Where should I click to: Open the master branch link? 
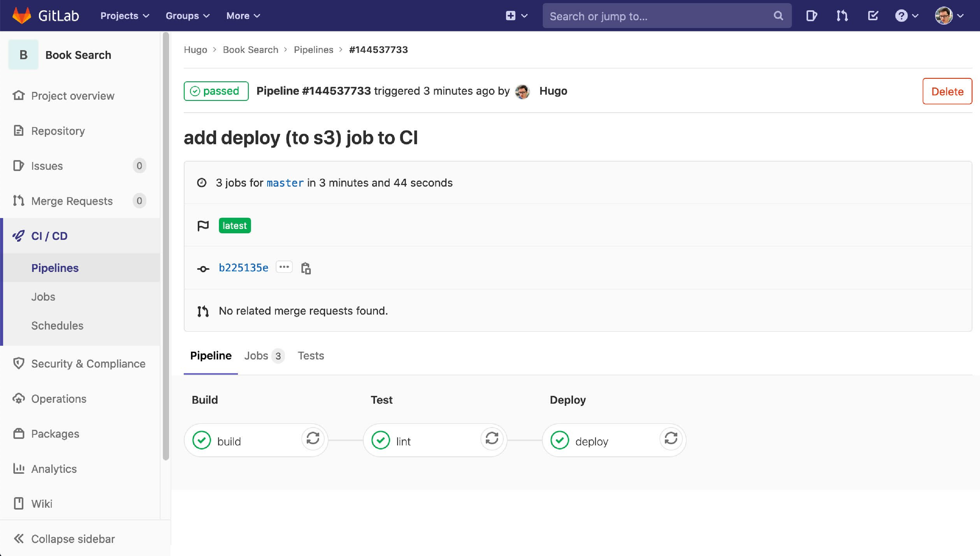coord(285,183)
